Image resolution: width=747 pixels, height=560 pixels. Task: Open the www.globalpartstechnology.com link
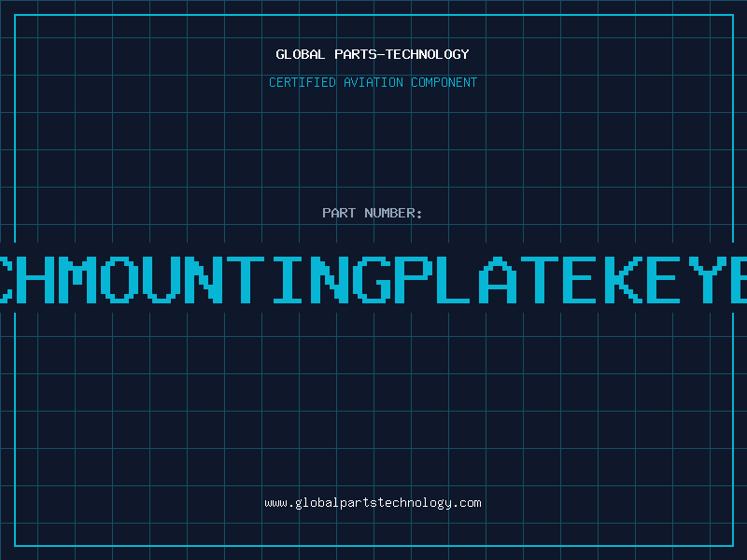coord(373,503)
